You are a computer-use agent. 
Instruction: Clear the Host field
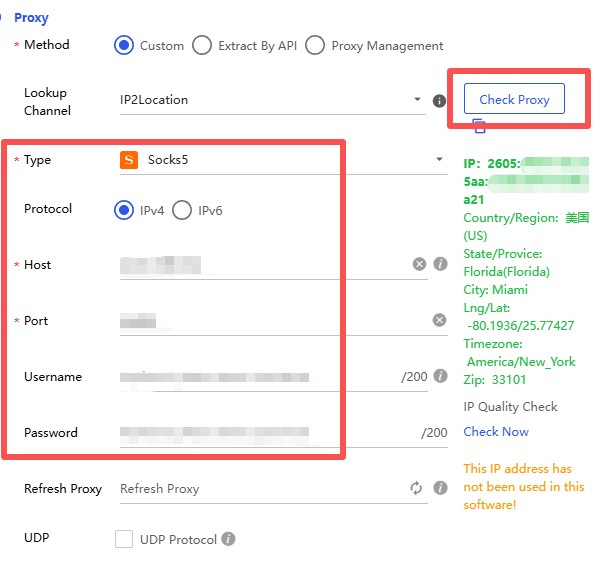click(419, 264)
